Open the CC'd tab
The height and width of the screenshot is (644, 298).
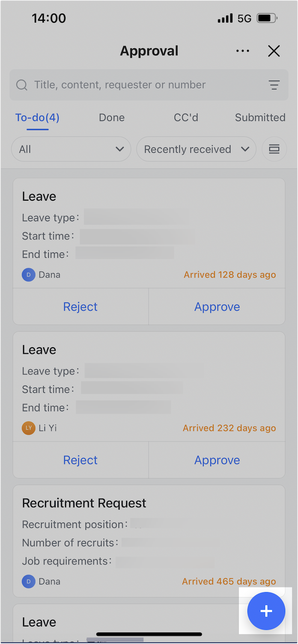(x=186, y=117)
